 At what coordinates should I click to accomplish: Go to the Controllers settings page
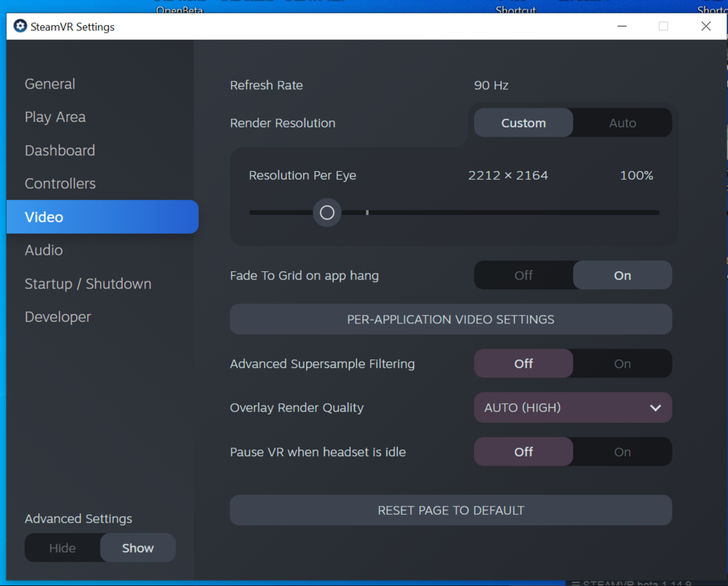60,183
